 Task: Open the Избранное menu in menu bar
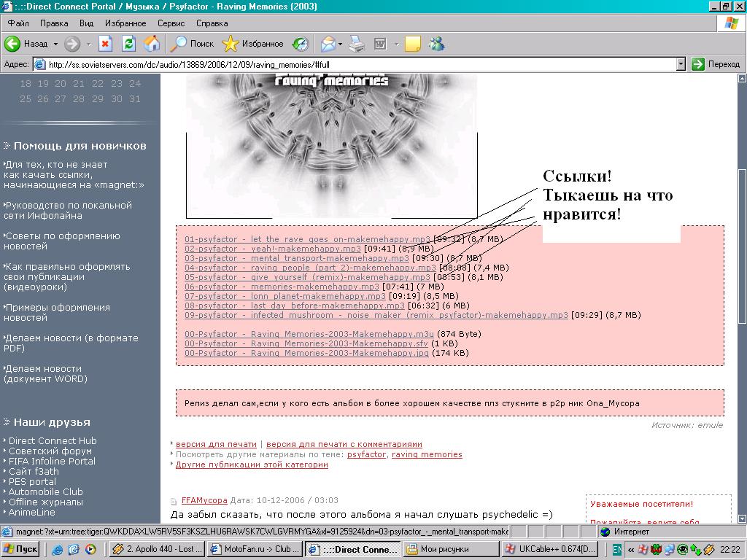coord(125,23)
